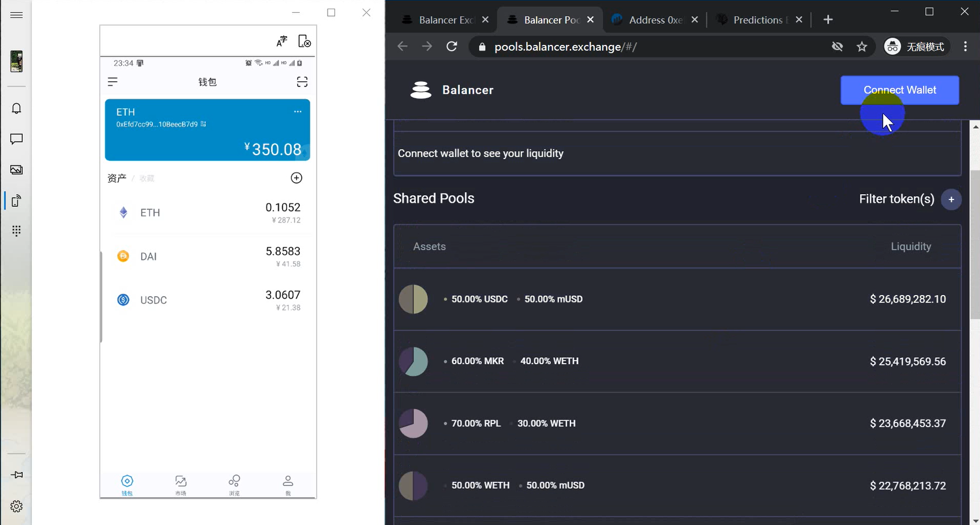This screenshot has width=980, height=525.
Task: Open the 70% RPL / 30% WETH pool
Action: click(x=678, y=424)
